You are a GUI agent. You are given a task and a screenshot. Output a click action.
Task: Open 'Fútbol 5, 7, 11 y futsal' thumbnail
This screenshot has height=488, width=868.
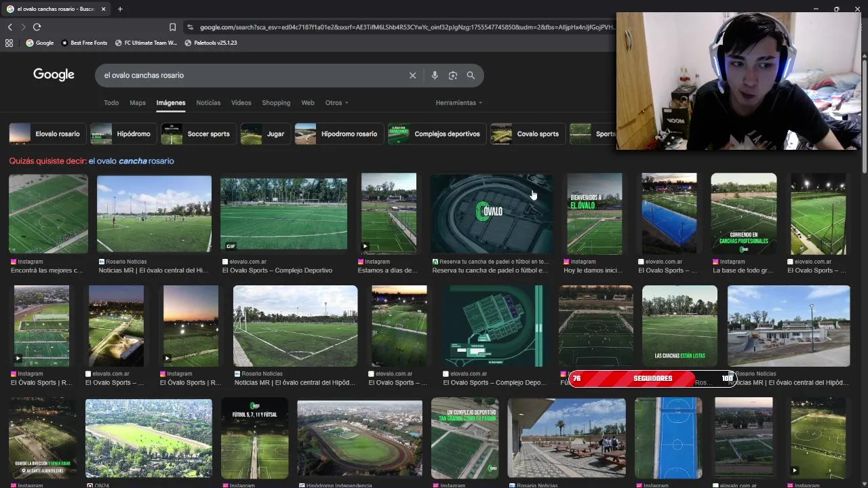254,438
